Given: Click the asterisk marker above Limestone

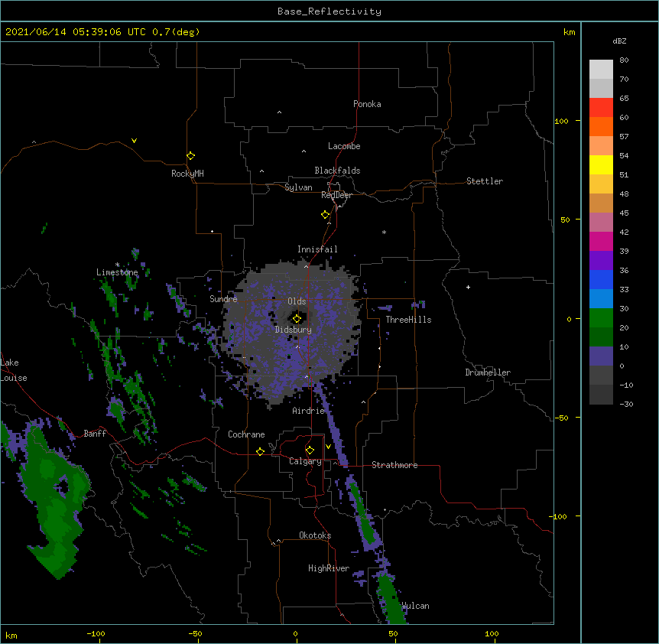Looking at the screenshot, I should [x=117, y=265].
